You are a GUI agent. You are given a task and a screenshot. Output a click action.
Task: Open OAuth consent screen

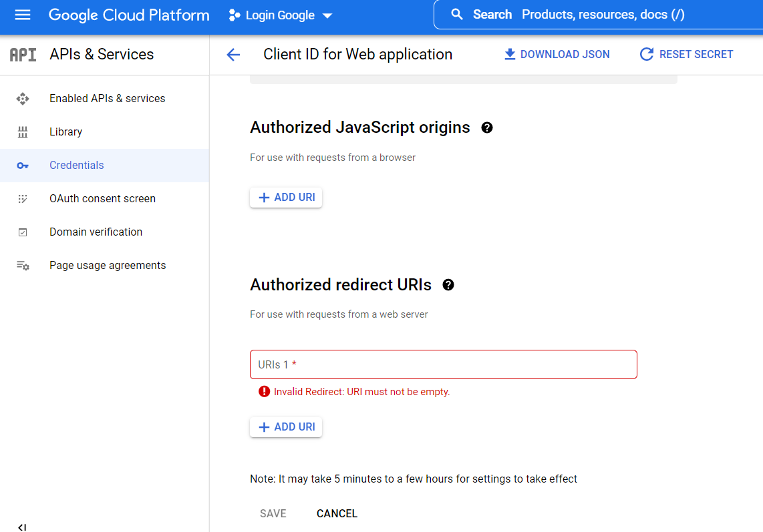click(105, 199)
